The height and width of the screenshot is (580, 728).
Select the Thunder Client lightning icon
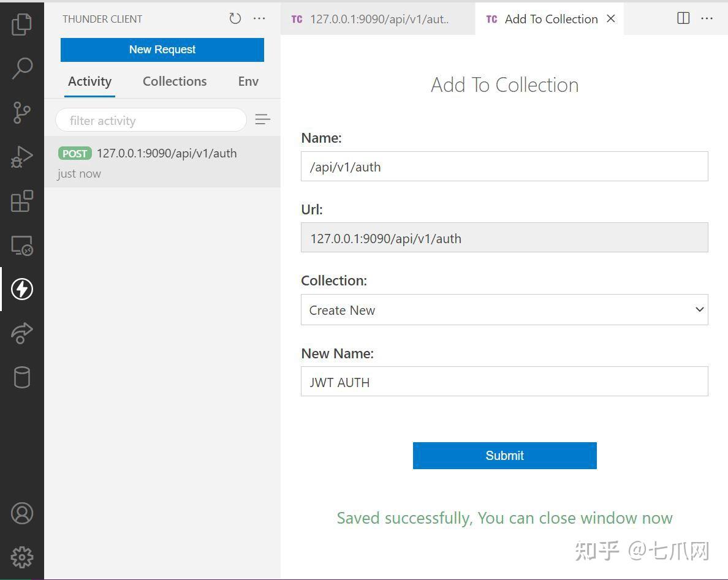pos(22,289)
